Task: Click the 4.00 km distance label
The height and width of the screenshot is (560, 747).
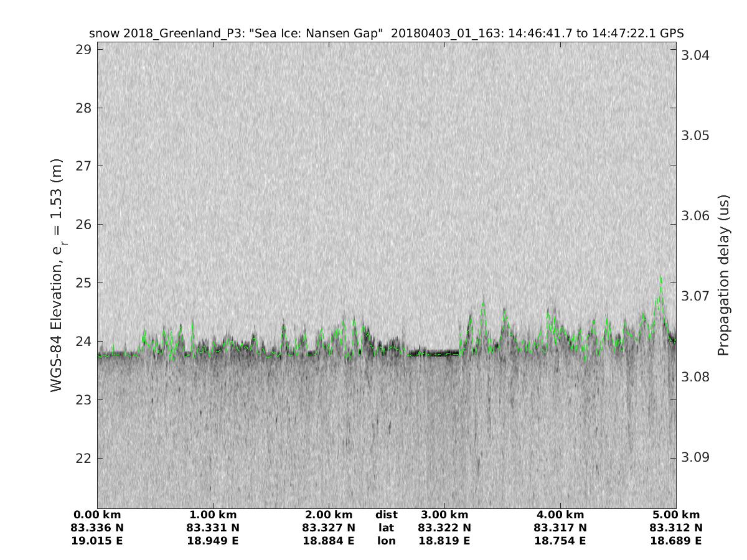Action: (560, 515)
